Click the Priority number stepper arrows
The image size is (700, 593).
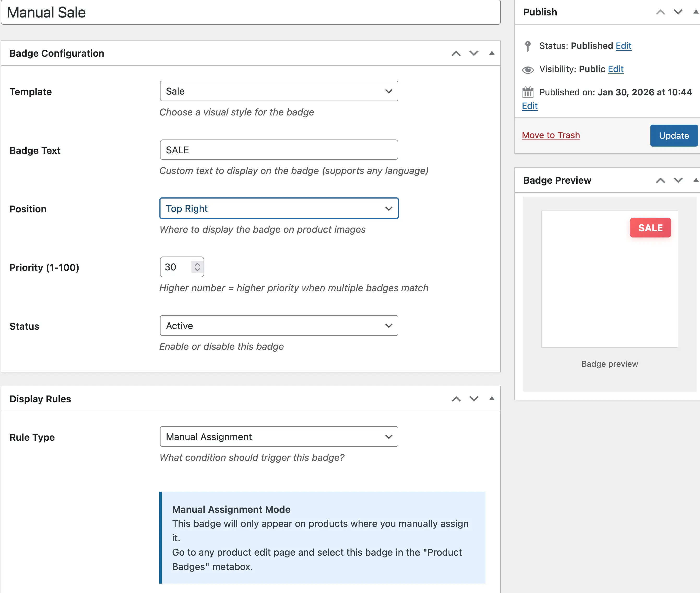click(198, 267)
